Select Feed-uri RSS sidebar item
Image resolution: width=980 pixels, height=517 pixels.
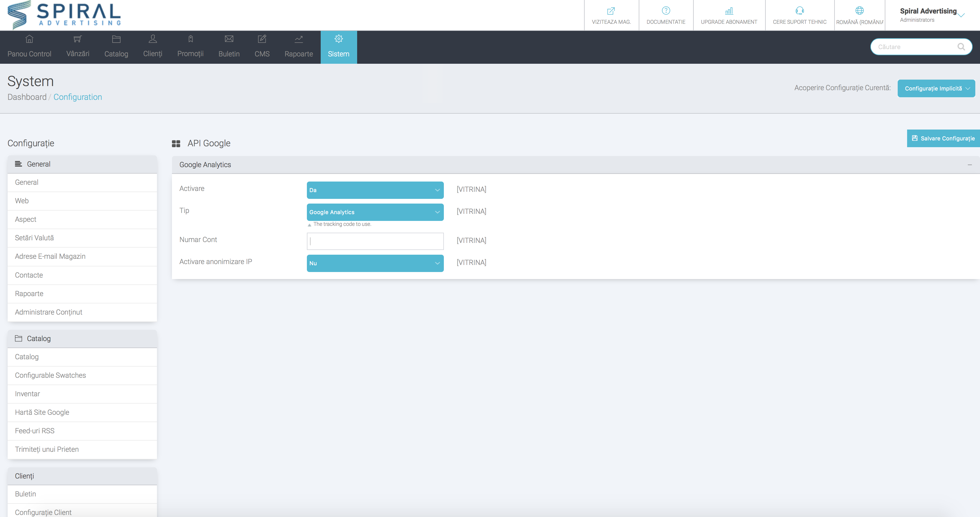click(82, 431)
